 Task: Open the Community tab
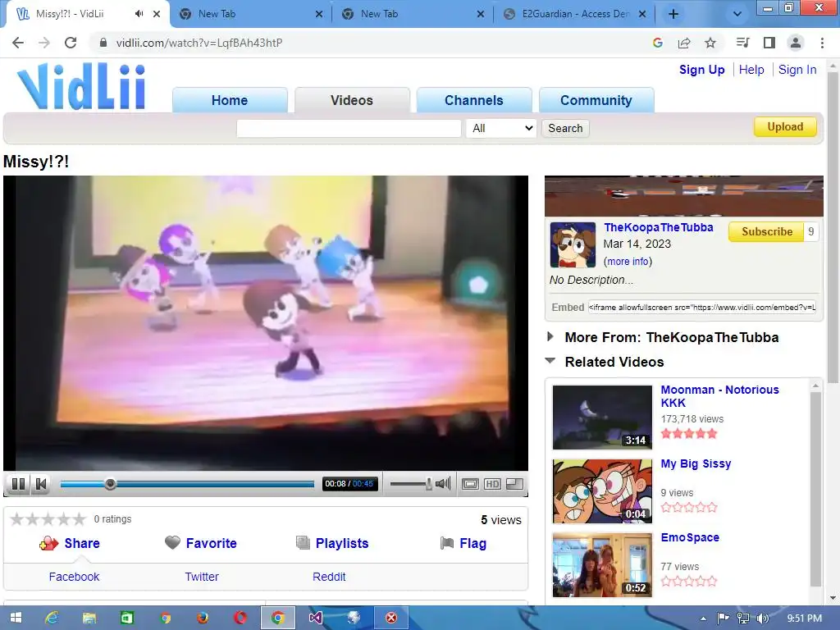click(x=596, y=100)
